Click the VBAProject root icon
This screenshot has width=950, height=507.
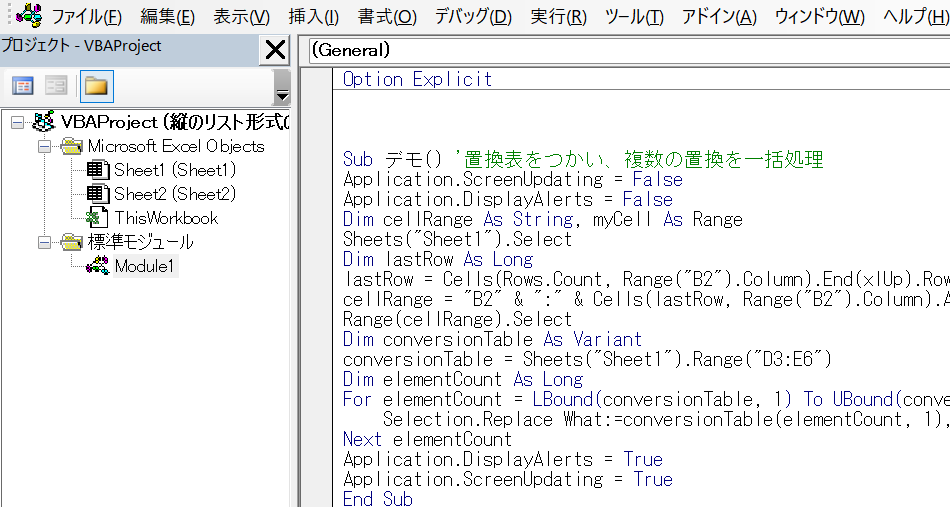click(44, 122)
